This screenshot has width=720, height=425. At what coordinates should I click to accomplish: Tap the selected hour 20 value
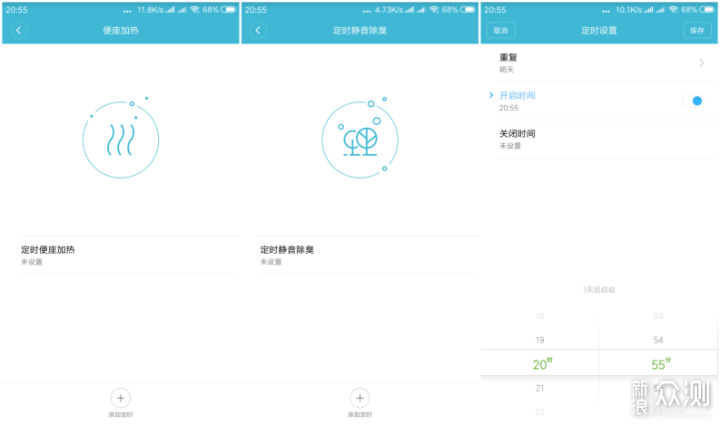(x=542, y=364)
